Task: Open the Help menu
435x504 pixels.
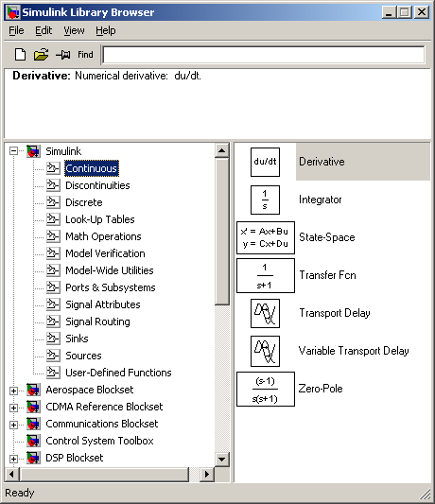Action: [x=106, y=30]
